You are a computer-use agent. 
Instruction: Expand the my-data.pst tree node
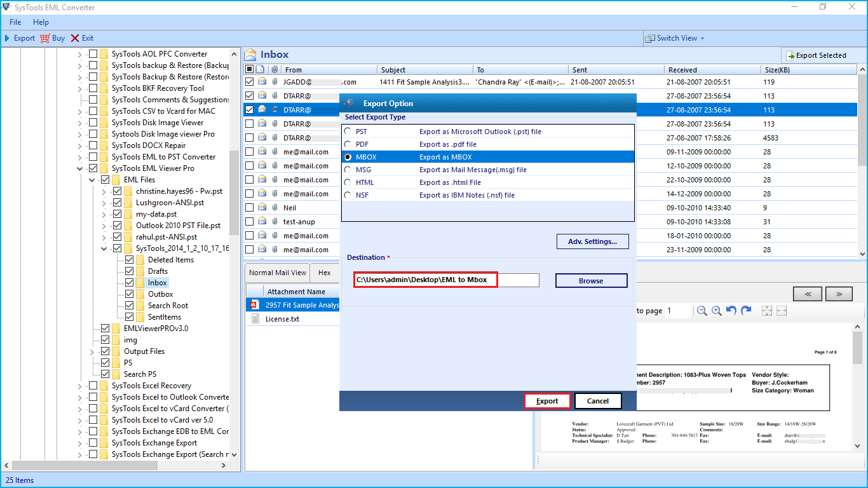(104, 214)
